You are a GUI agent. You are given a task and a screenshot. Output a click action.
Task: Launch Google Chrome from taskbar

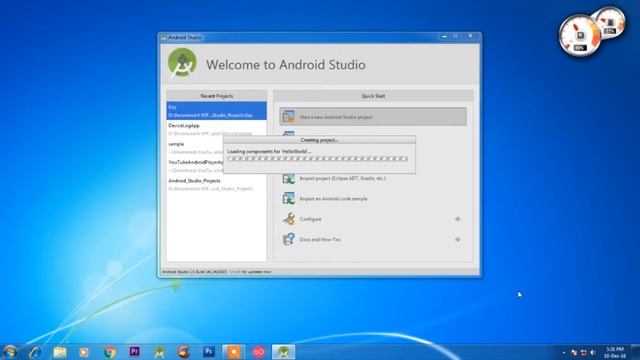click(x=109, y=352)
